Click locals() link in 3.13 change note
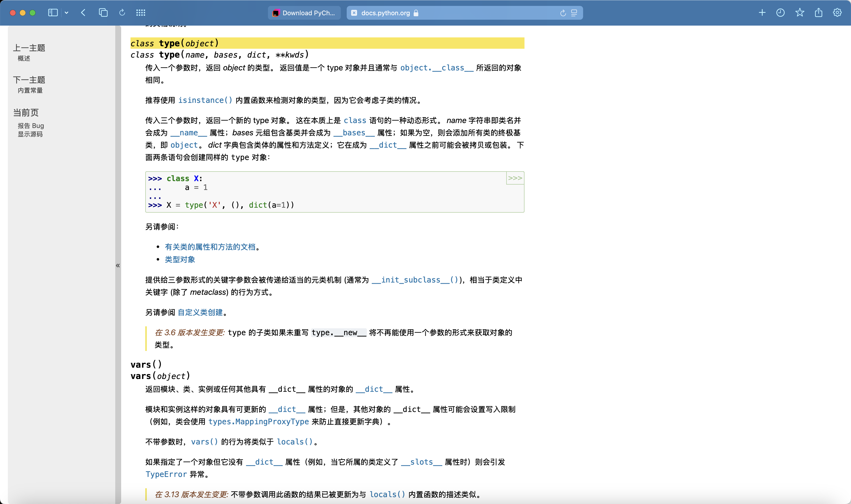Screen dimensions: 851x504 (387, 494)
